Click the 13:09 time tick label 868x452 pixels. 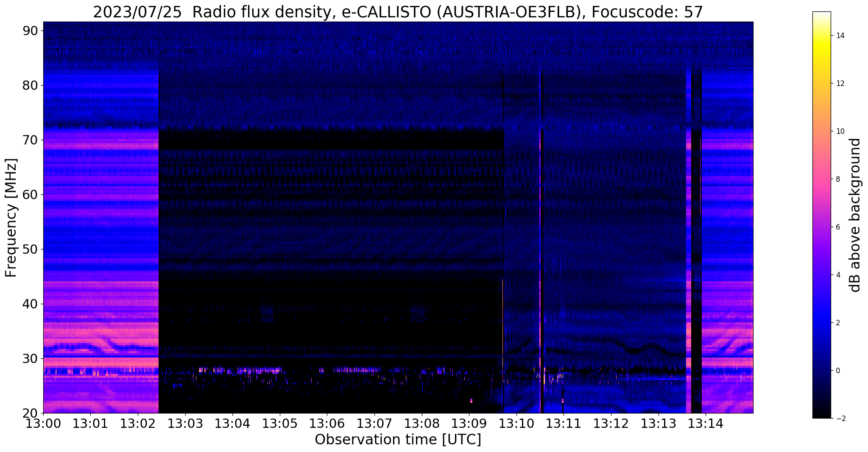tap(469, 423)
